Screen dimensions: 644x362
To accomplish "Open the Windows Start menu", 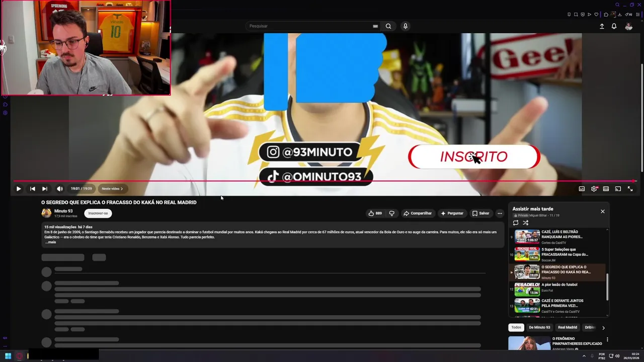I will coord(8,356).
